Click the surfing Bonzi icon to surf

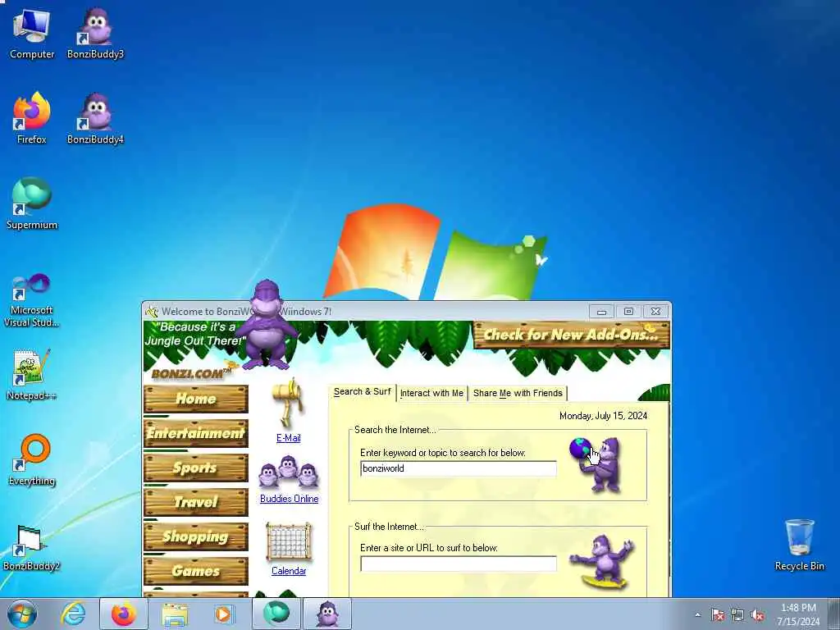pyautogui.click(x=602, y=562)
